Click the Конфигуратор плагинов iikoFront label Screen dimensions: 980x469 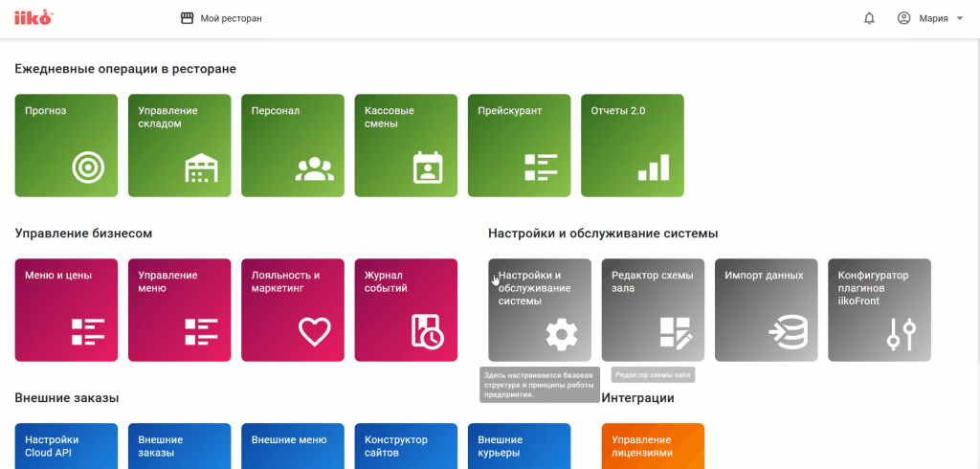pos(873,288)
